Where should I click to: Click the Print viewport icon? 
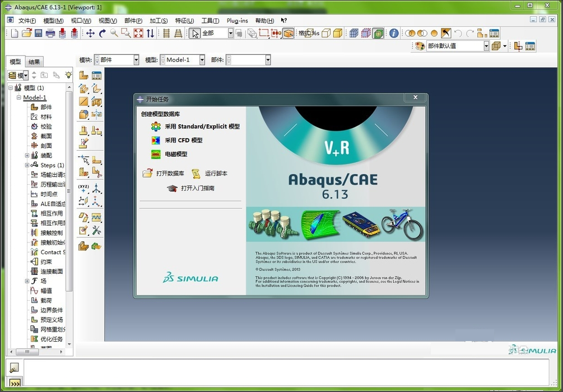coord(50,33)
